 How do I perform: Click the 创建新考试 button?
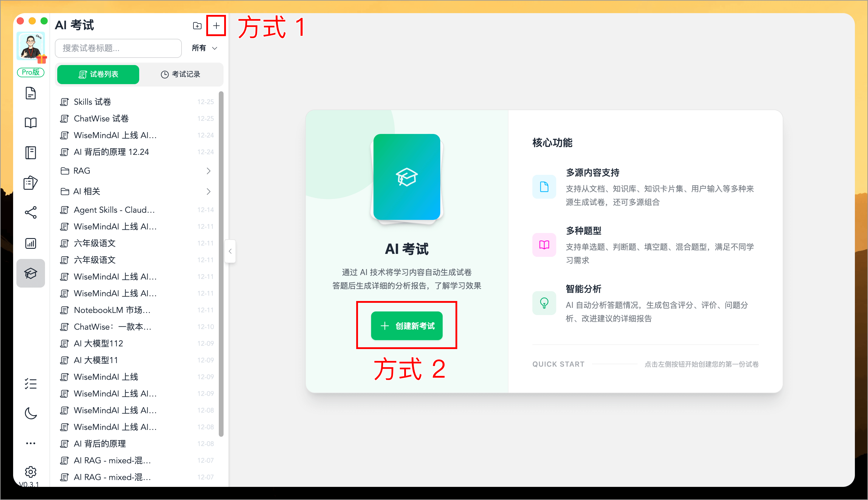(407, 325)
